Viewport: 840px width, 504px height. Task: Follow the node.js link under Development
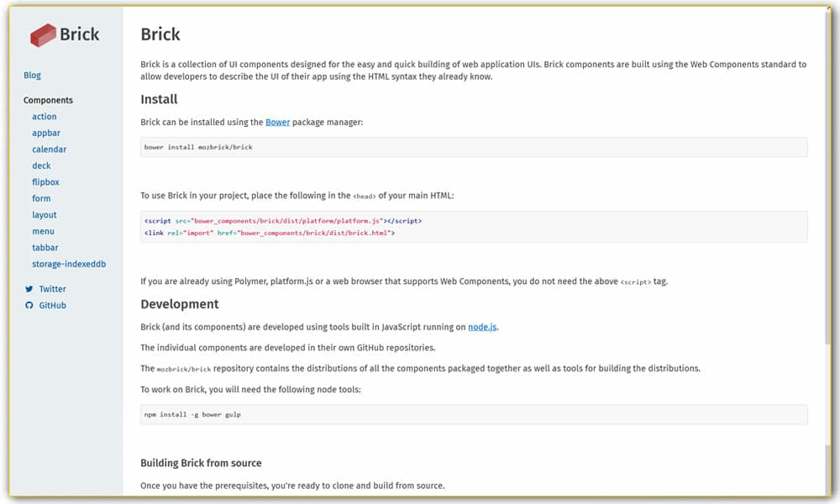click(x=482, y=326)
